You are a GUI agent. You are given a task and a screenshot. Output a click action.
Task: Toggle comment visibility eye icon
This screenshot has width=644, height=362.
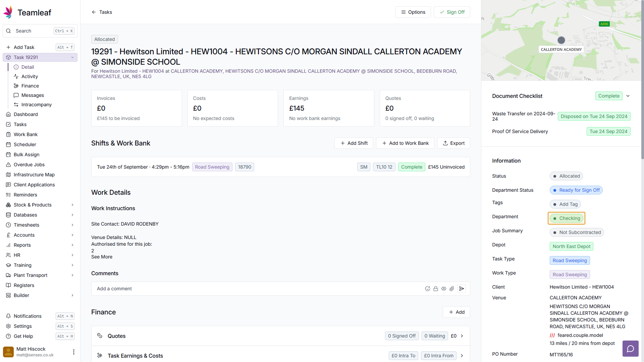tap(444, 289)
